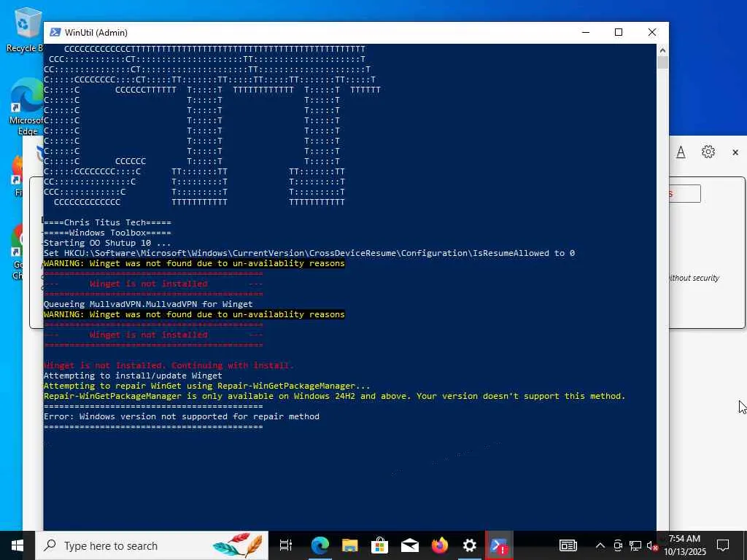
Task: Click the '====Chris Titus Tech=====' line
Action: click(x=107, y=222)
